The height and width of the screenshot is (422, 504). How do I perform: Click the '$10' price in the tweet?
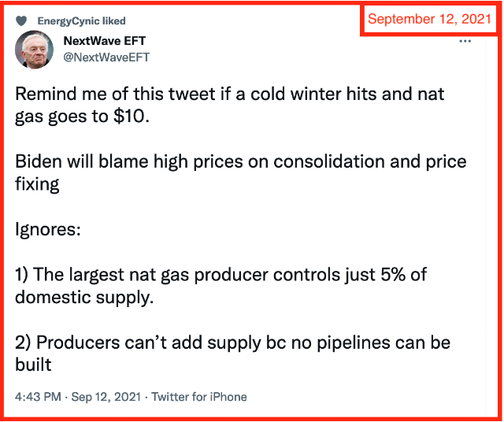128,116
